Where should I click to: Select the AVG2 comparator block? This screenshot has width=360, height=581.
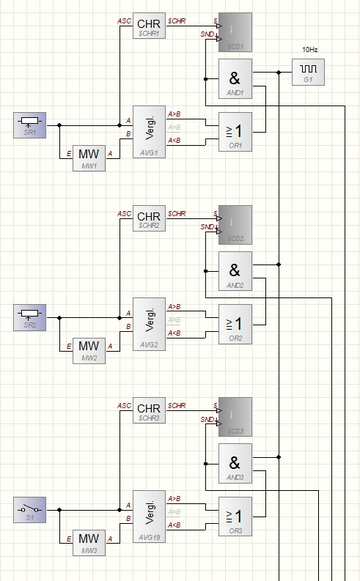(149, 324)
